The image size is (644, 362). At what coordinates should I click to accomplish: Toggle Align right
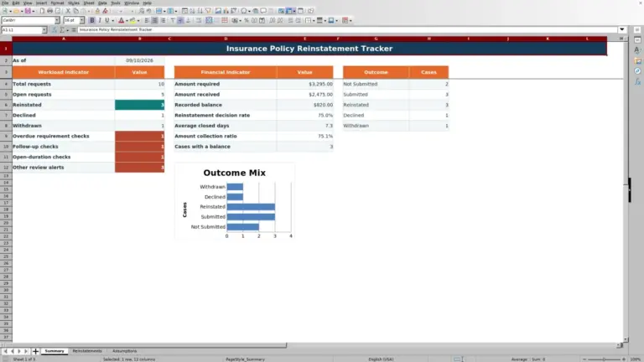(163, 20)
